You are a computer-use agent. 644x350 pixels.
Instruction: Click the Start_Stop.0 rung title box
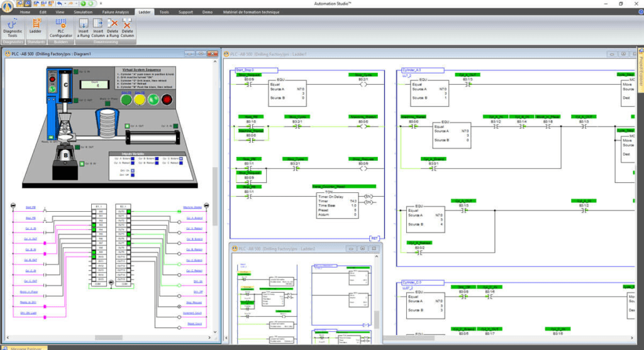256,70
